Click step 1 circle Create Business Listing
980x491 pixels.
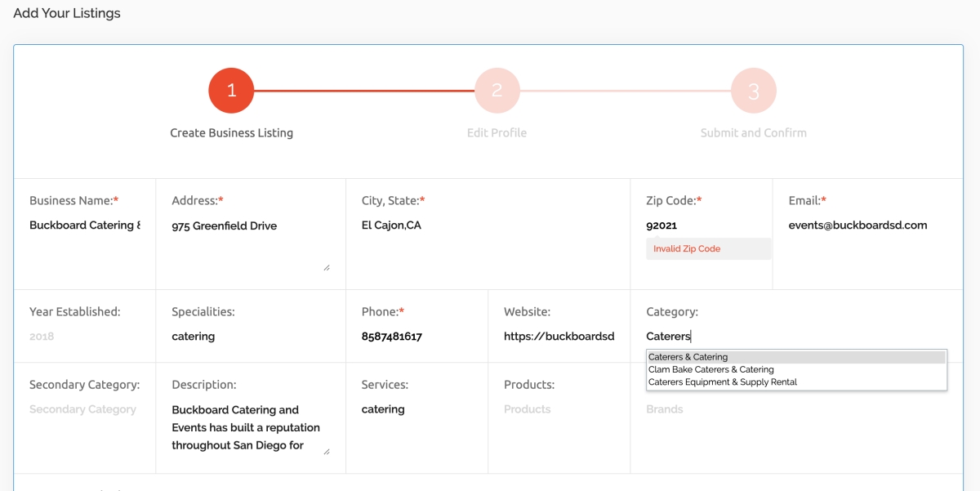(x=231, y=91)
